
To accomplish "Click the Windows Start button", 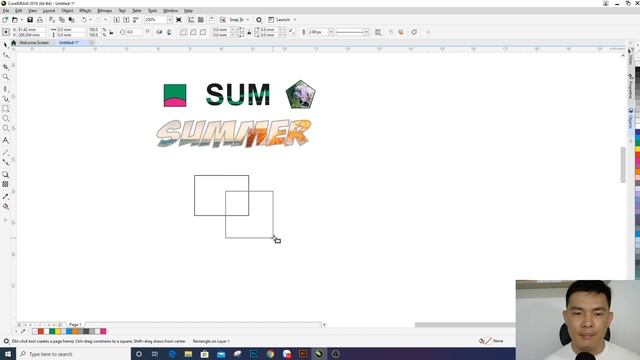I will point(8,354).
